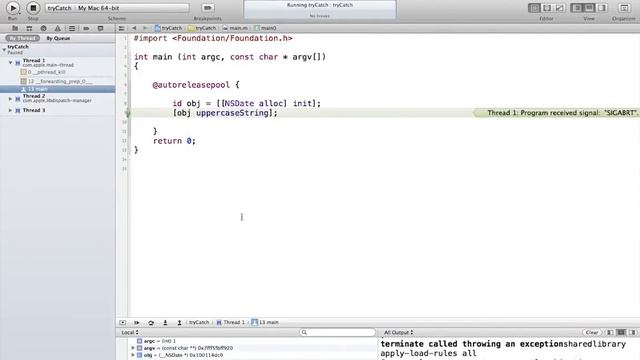
Task: Show only the variables view pane
Action: tap(610, 332)
